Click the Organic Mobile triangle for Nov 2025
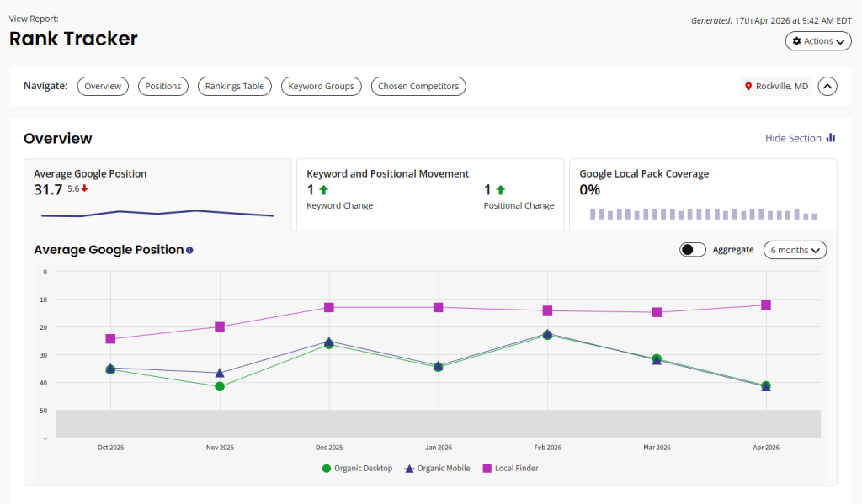 pyautogui.click(x=220, y=373)
